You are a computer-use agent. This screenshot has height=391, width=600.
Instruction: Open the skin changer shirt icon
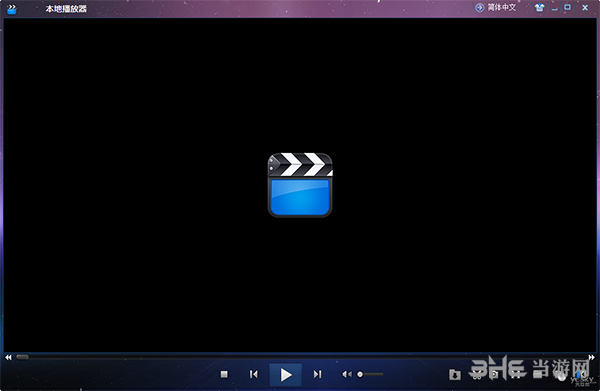(x=540, y=8)
